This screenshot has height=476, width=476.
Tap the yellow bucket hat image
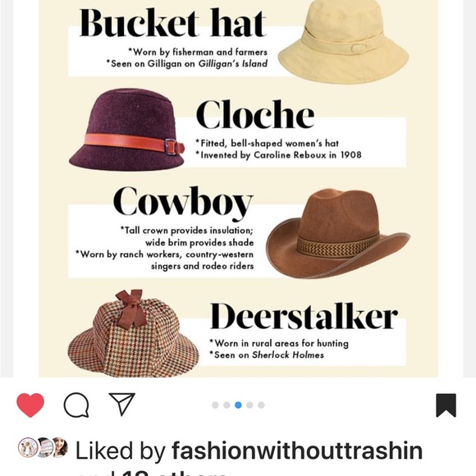pyautogui.click(x=343, y=42)
